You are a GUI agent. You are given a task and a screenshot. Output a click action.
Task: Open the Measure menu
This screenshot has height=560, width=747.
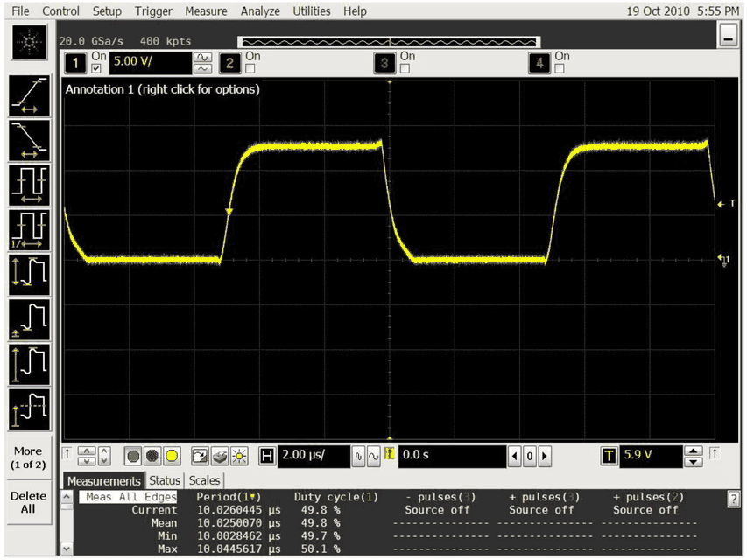coord(207,11)
